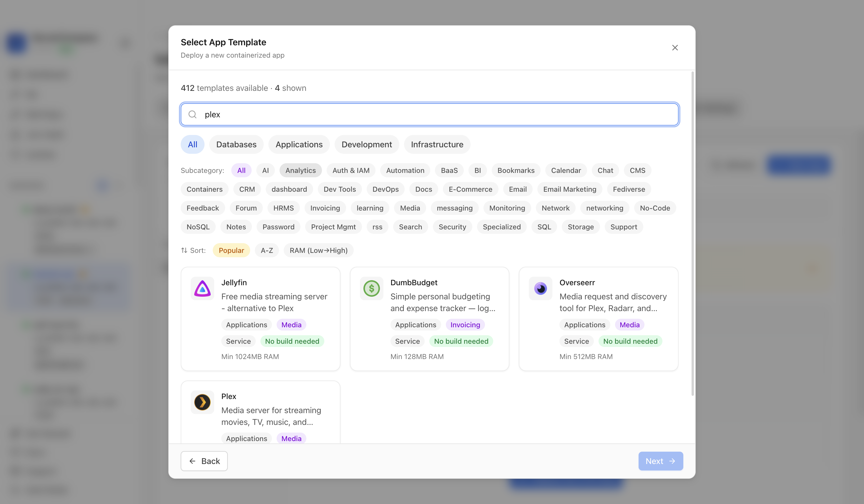
Task: Filter by Password subcategory
Action: (x=278, y=227)
